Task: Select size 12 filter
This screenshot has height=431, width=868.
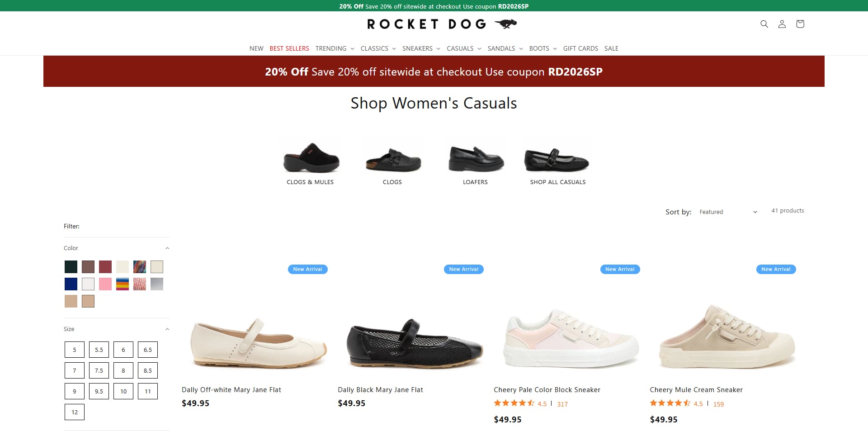Action: point(74,412)
